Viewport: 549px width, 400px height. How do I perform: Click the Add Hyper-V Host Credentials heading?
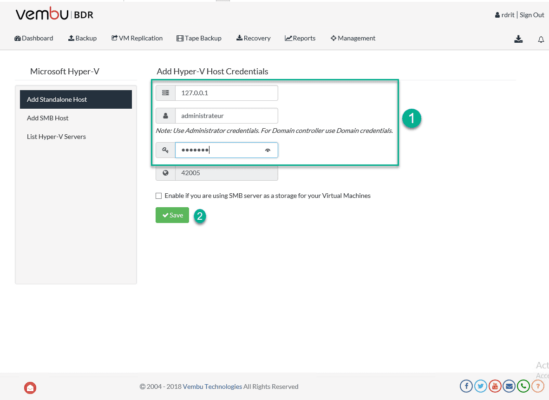coord(212,71)
